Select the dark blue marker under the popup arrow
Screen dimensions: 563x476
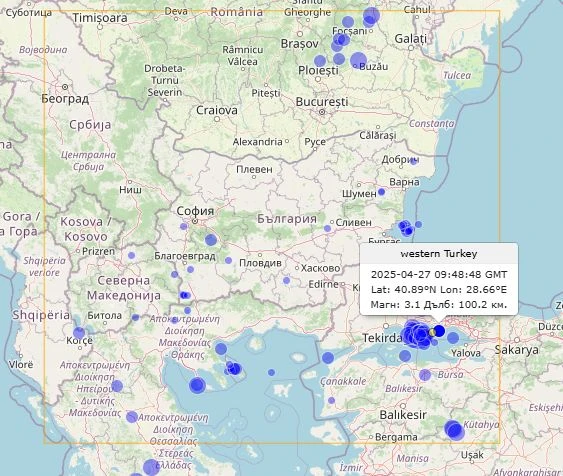click(439, 331)
